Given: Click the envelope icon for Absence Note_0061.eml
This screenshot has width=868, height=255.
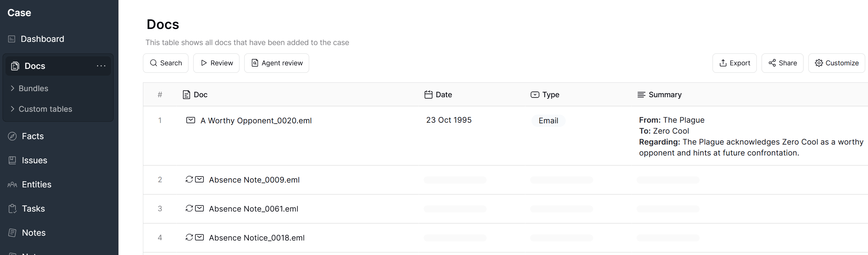Looking at the screenshot, I should click(199, 208).
